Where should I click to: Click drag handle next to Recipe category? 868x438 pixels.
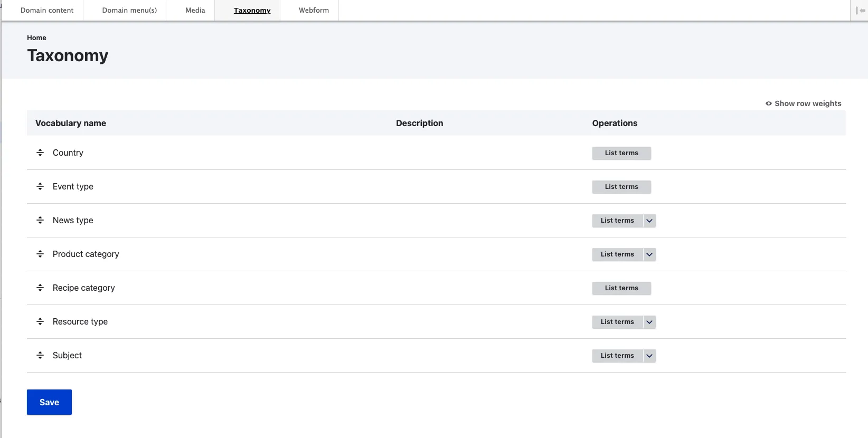click(40, 288)
